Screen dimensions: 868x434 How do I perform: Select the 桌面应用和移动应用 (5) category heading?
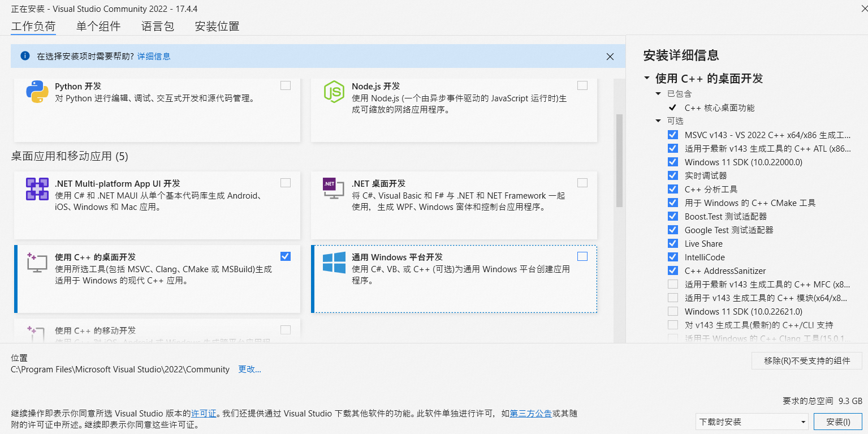pos(70,156)
